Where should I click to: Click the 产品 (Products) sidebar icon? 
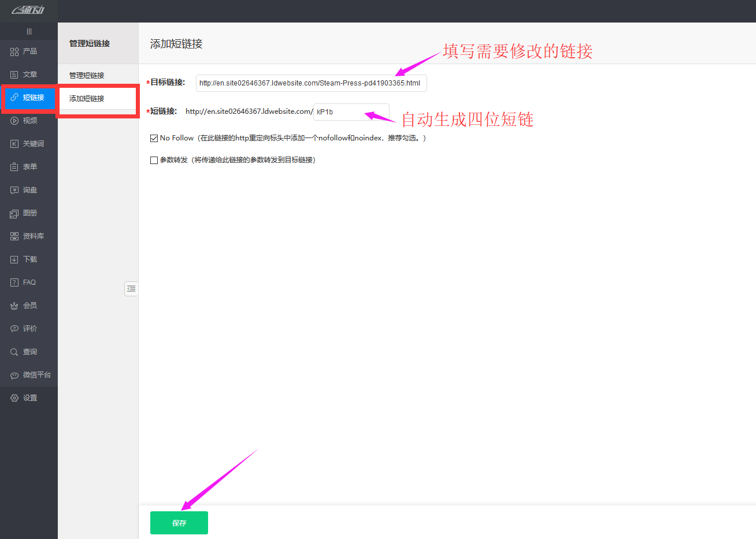click(14, 51)
